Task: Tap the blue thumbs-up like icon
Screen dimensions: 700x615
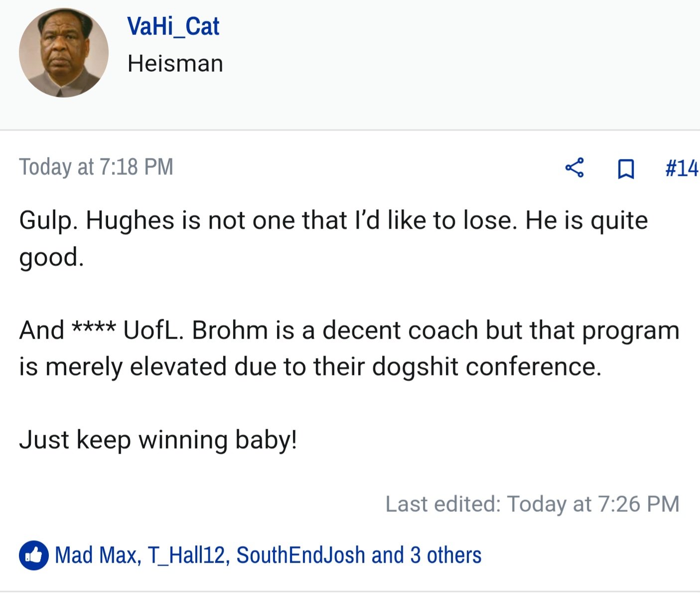Action: tap(34, 555)
